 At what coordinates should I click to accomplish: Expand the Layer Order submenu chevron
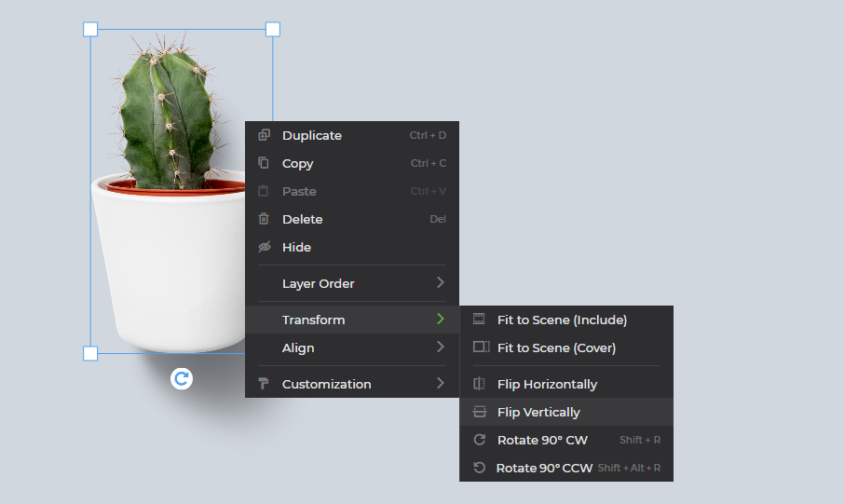pos(441,282)
